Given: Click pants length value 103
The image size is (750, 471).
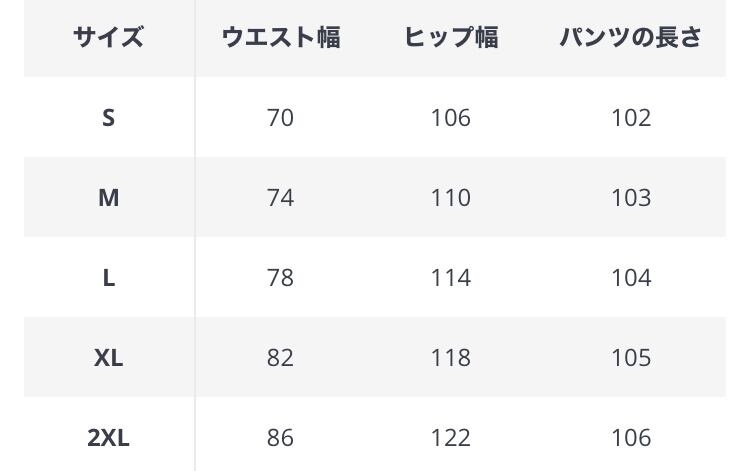Looking at the screenshot, I should 631,198.
